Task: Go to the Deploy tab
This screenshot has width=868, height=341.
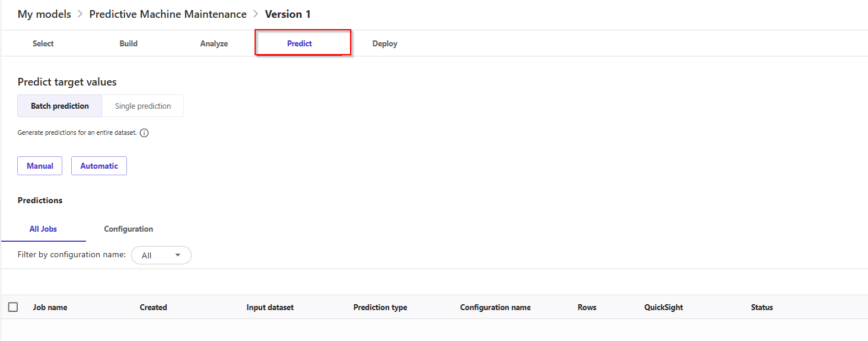Action: click(x=385, y=43)
